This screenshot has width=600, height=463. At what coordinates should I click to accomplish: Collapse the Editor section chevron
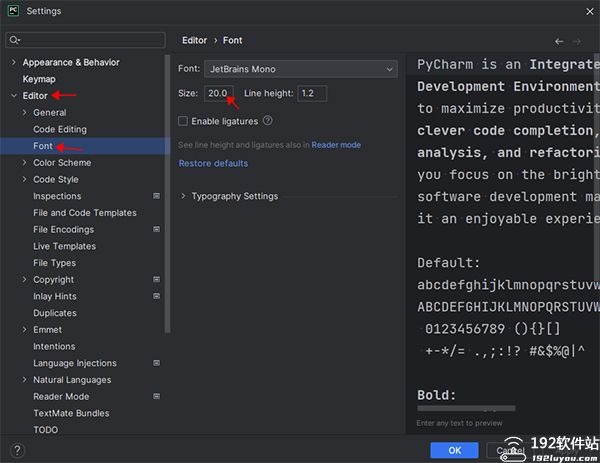point(14,96)
